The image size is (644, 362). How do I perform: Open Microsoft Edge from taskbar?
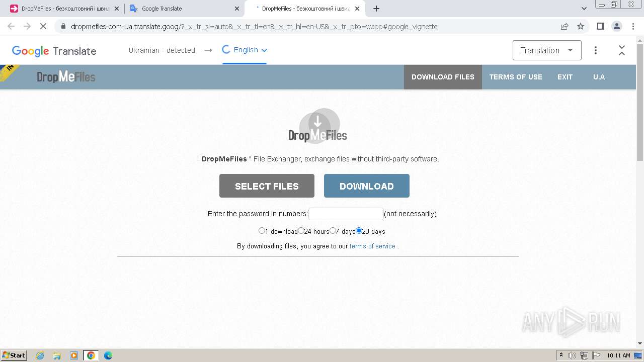click(x=108, y=355)
